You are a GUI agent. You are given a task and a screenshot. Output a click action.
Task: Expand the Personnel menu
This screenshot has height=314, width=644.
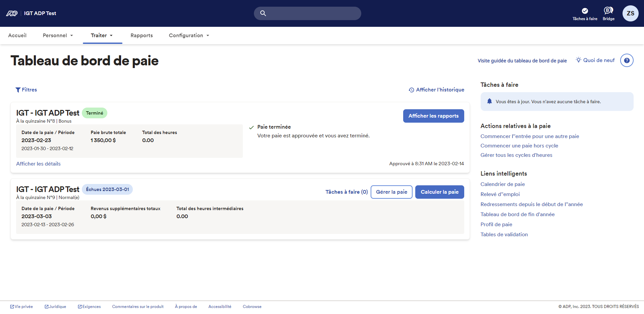click(x=58, y=36)
